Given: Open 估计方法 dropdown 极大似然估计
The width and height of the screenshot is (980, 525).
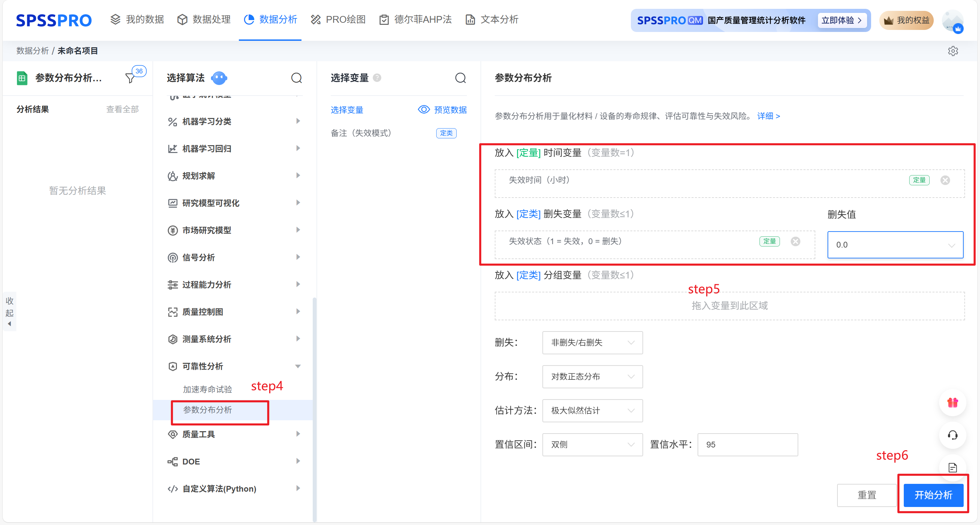Looking at the screenshot, I should click(592, 410).
